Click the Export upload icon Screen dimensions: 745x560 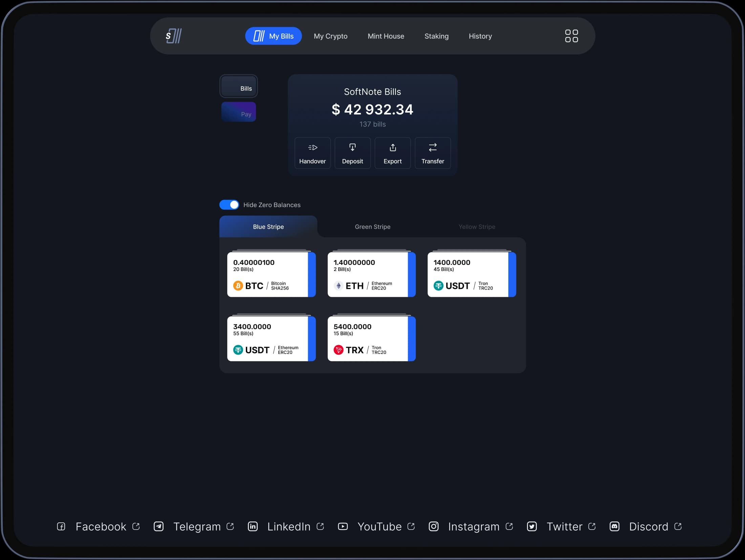392,148
